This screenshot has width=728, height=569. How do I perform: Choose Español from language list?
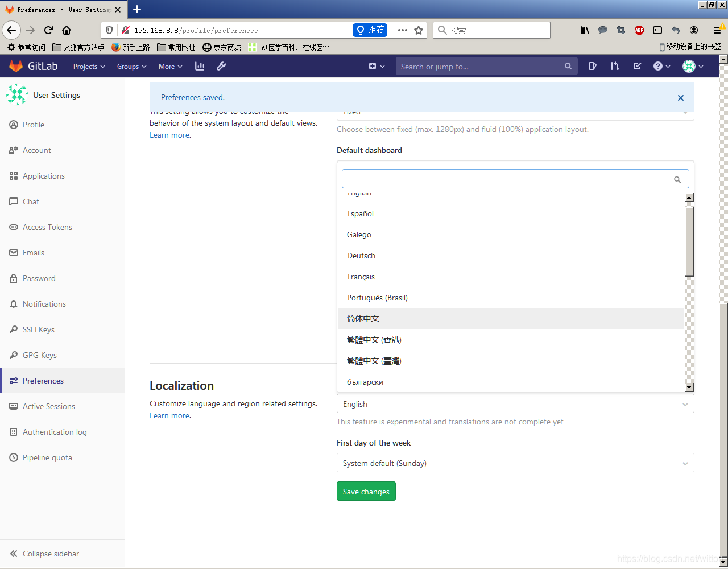511,213
